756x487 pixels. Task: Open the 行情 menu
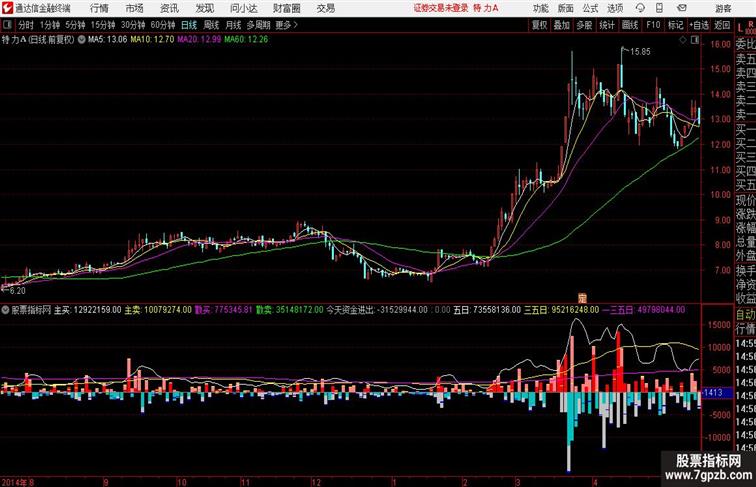tap(99, 8)
